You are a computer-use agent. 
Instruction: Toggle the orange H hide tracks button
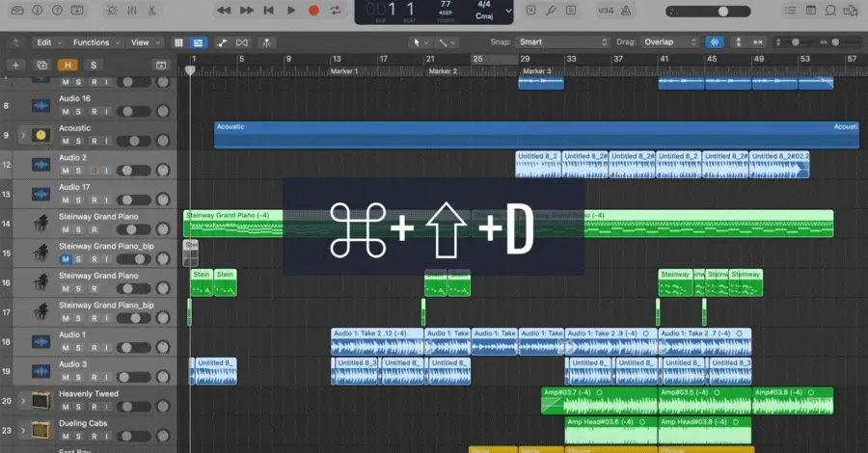(68, 66)
